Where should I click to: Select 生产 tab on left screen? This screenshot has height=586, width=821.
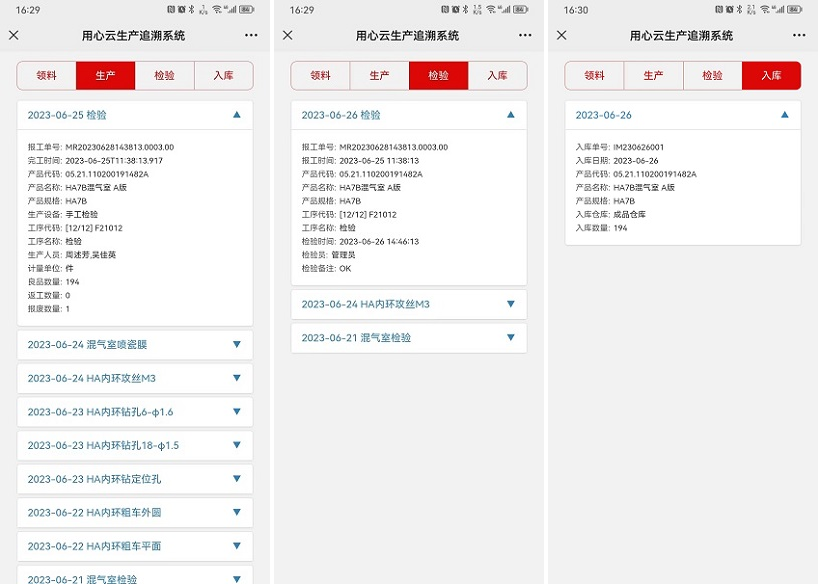[x=105, y=75]
